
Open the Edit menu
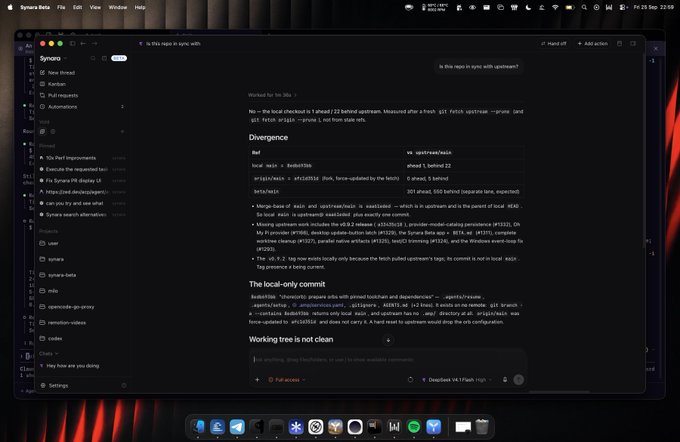coord(78,7)
